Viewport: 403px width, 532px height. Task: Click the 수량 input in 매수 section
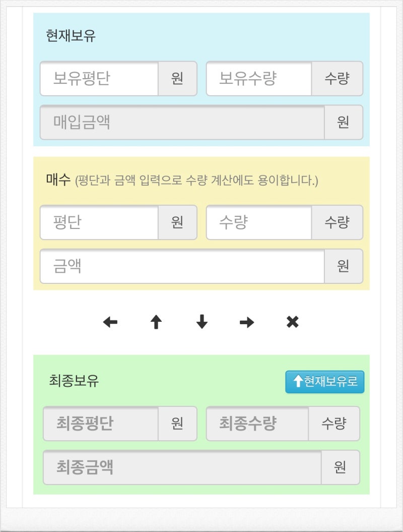coord(258,223)
